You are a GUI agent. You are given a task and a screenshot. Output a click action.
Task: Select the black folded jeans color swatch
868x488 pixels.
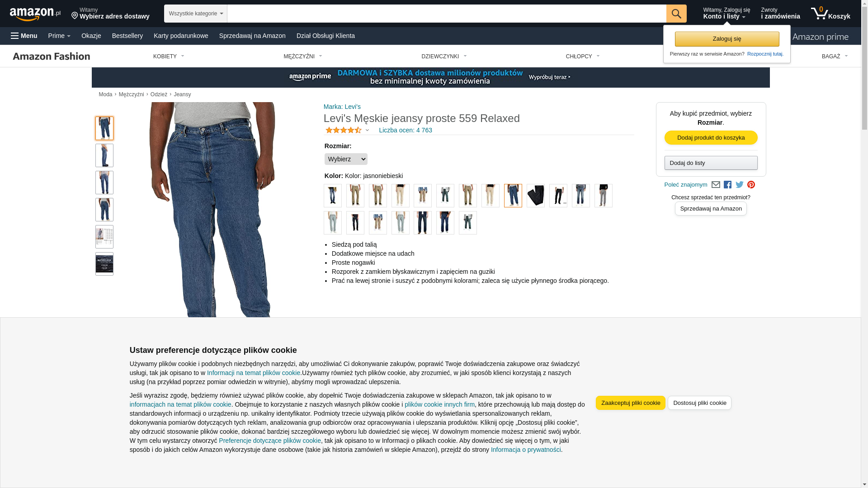point(536,196)
